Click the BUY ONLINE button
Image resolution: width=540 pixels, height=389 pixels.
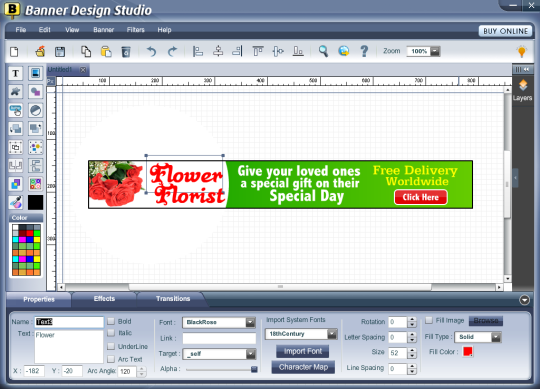[x=505, y=31]
